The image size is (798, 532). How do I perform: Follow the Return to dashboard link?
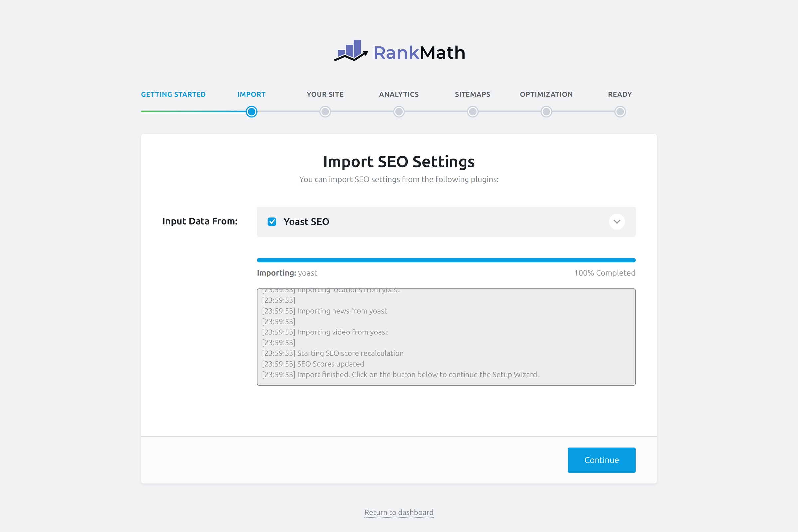(399, 512)
